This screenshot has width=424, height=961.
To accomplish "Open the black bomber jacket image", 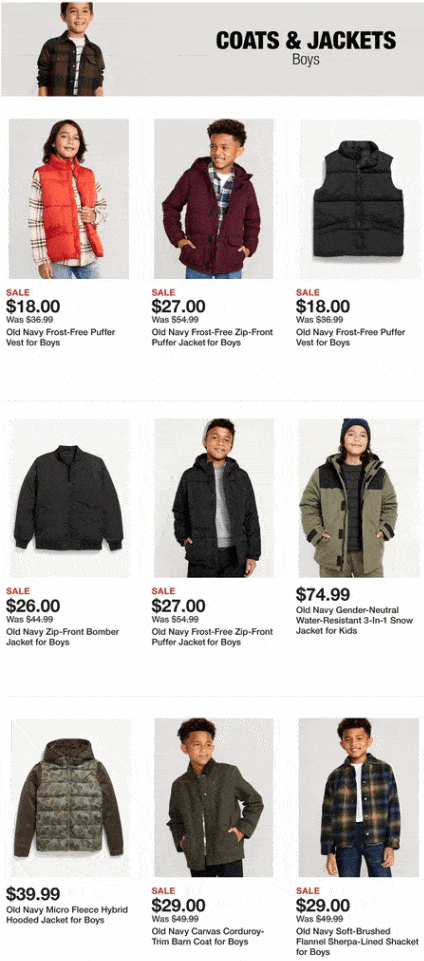I will coord(69,498).
